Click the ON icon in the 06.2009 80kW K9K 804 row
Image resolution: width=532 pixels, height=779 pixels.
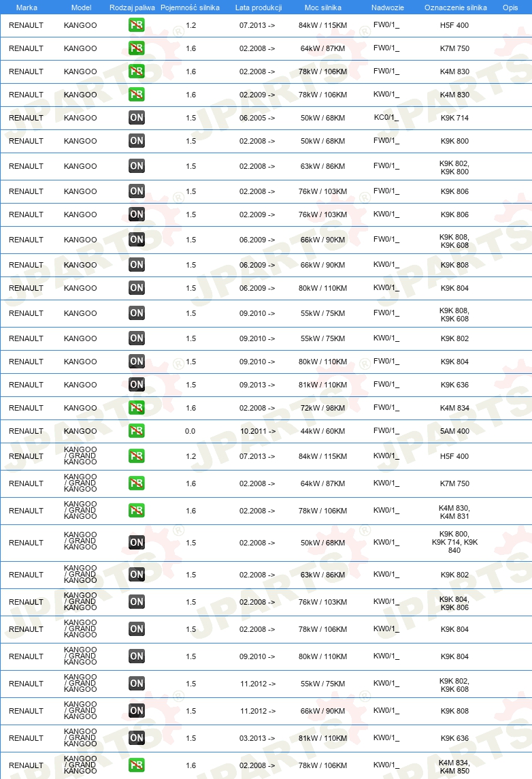pyautogui.click(x=137, y=288)
